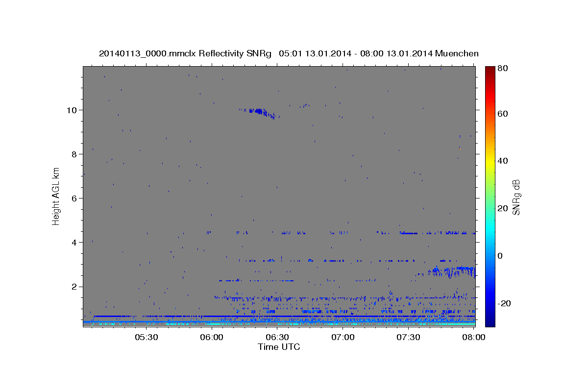Click the plot title text '20140113_0000.mmclx Reflectivity SNRg'

coord(185,53)
